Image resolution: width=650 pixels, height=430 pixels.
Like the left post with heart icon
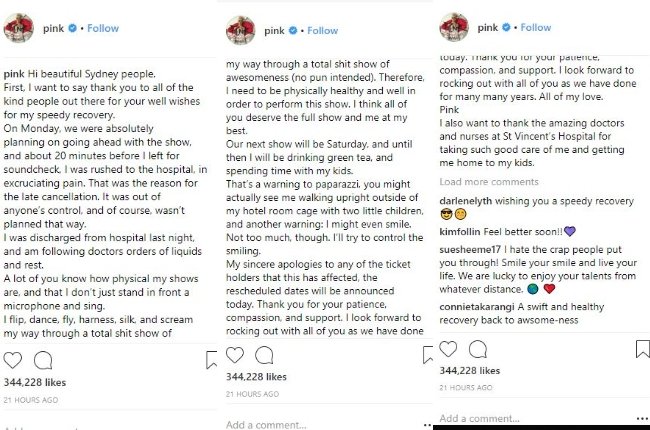pyautogui.click(x=12, y=360)
